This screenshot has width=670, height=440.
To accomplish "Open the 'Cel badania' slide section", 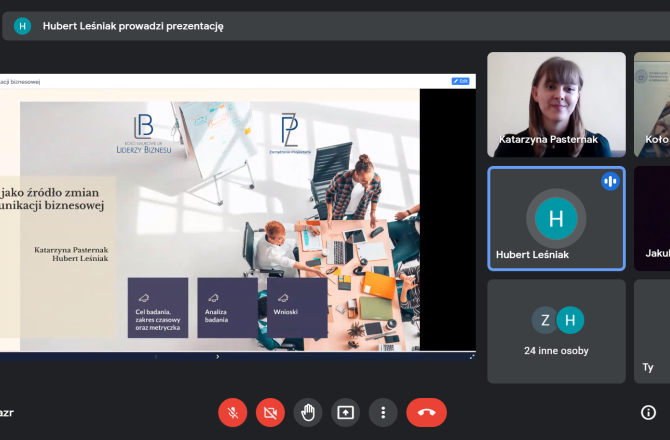I will tap(158, 308).
